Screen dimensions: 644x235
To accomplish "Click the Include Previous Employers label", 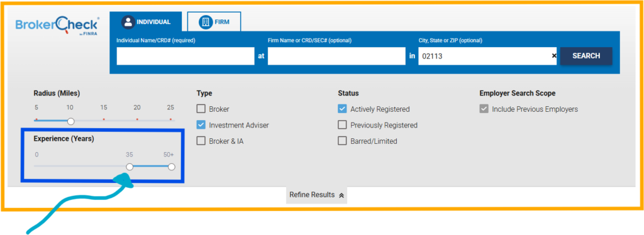I will [x=535, y=109].
